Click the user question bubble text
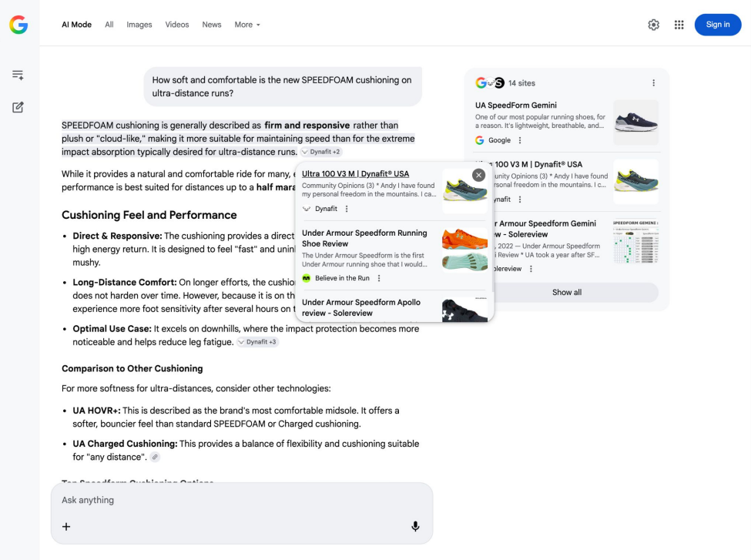This screenshot has height=560, width=751. point(282,87)
